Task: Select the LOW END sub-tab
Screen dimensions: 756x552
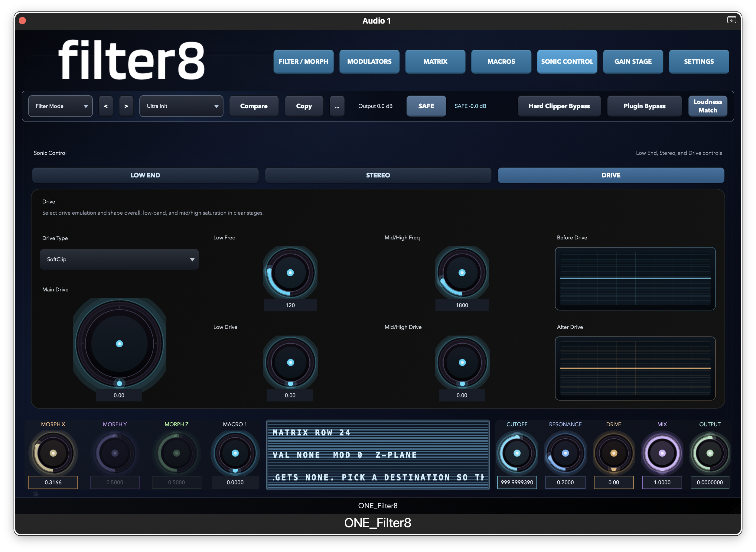Action: coord(145,175)
